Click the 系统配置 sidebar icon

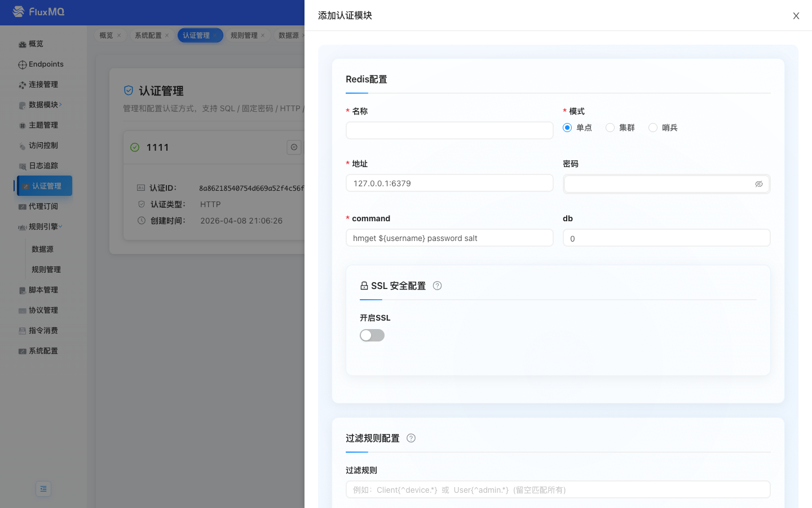coord(23,351)
